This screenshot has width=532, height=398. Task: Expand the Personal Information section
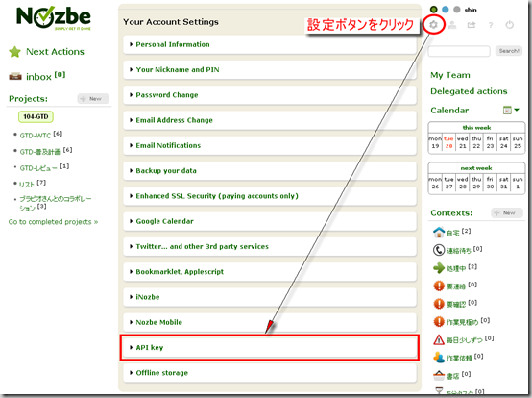point(270,44)
